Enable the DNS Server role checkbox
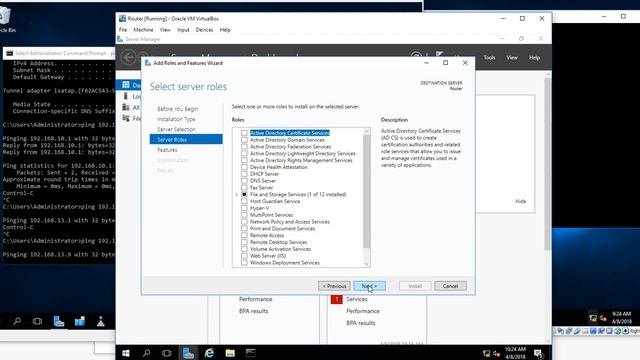 [244, 181]
